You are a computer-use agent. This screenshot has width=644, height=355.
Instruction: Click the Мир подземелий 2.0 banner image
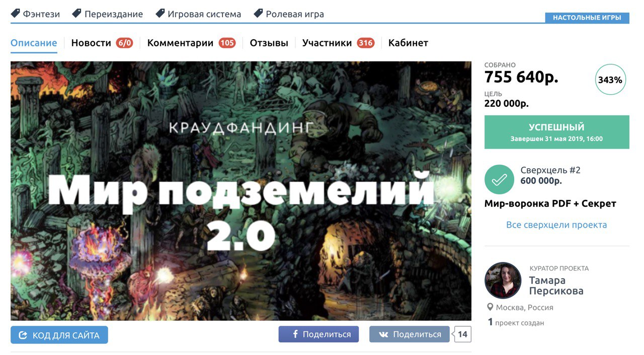[241, 191]
